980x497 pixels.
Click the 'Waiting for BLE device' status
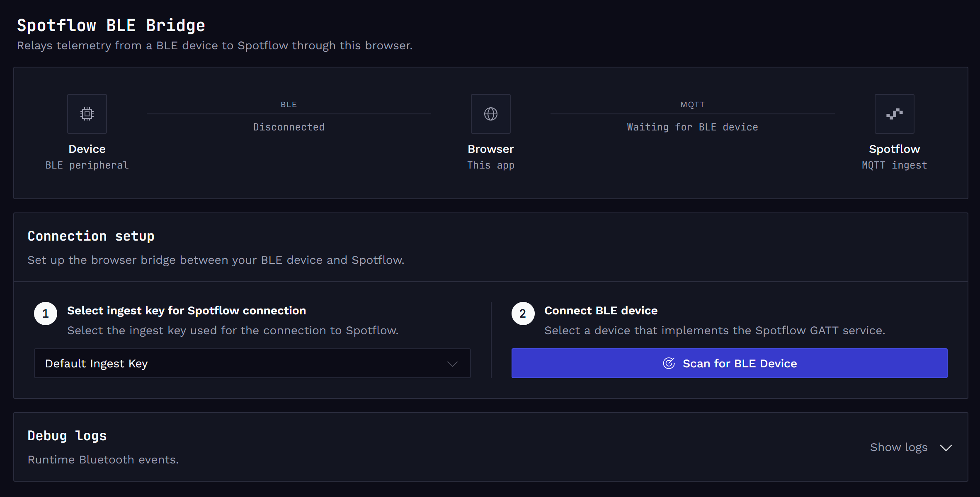tap(693, 127)
